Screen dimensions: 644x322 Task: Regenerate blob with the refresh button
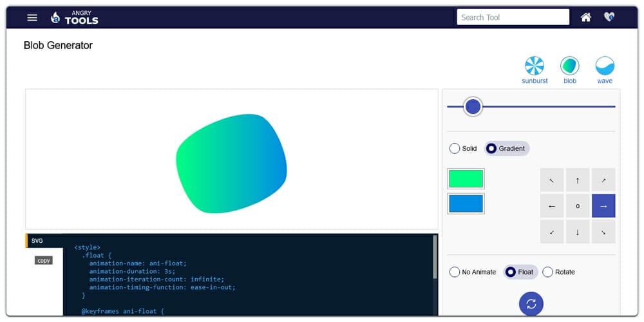[531, 304]
